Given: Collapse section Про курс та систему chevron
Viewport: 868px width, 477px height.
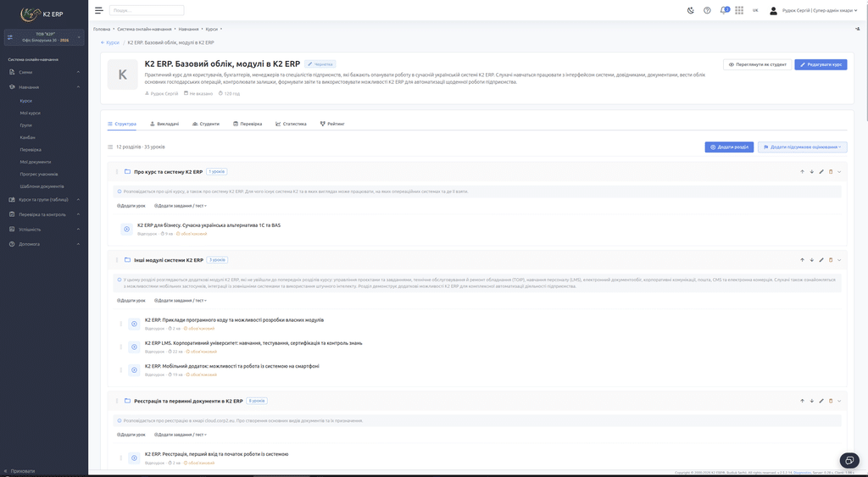Looking at the screenshot, I should 839,171.
